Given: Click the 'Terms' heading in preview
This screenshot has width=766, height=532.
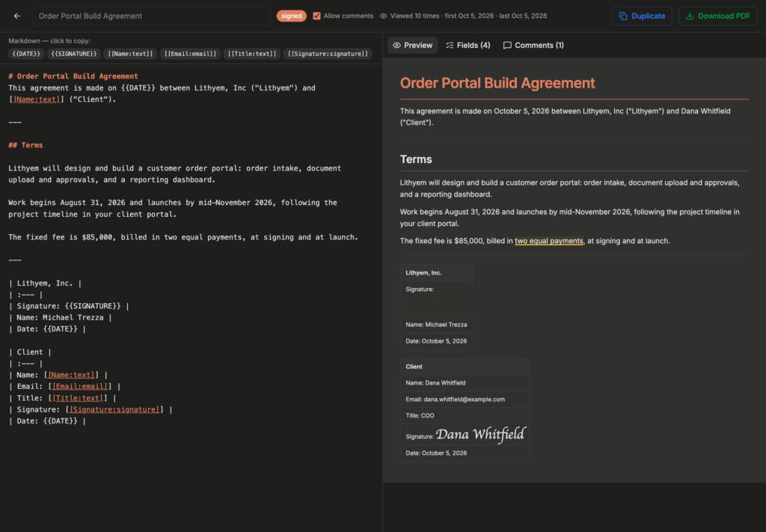Looking at the screenshot, I should (x=416, y=159).
